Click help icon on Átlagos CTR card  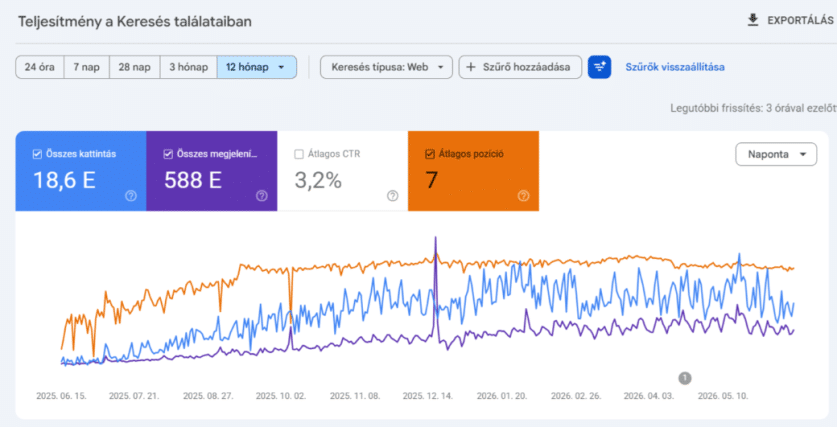point(392,196)
